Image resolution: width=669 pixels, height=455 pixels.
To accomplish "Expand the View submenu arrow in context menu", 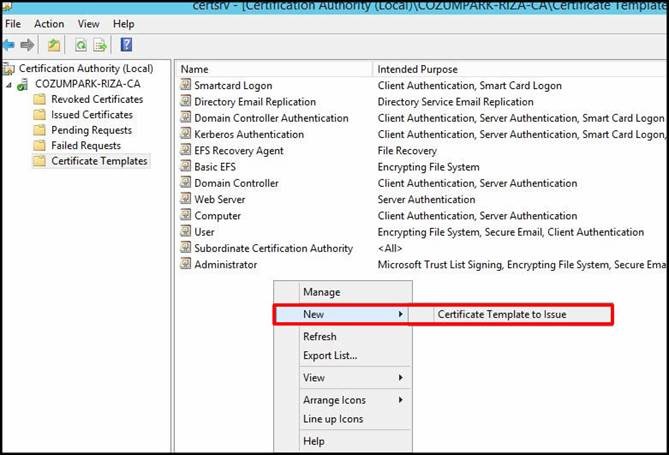I will [x=400, y=378].
